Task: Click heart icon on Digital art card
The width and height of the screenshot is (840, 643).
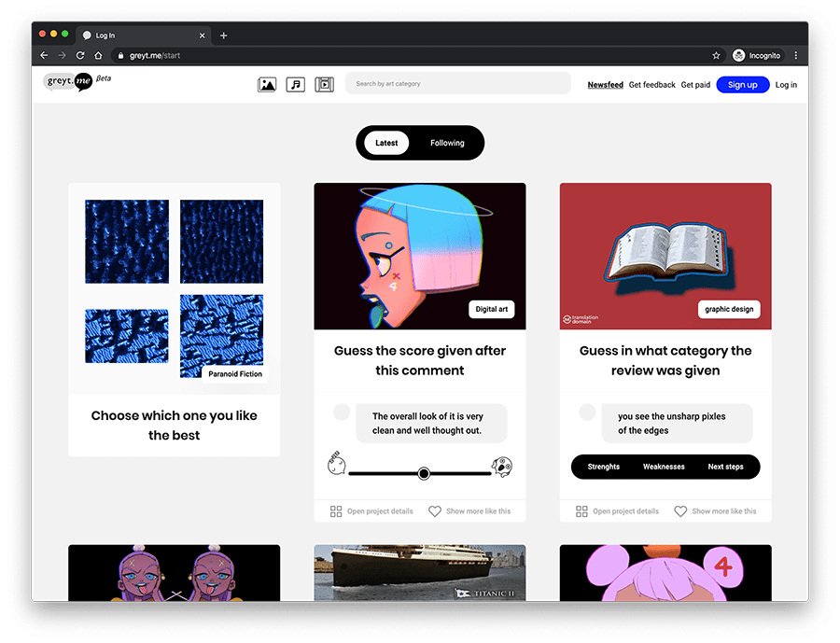Action: pos(435,511)
